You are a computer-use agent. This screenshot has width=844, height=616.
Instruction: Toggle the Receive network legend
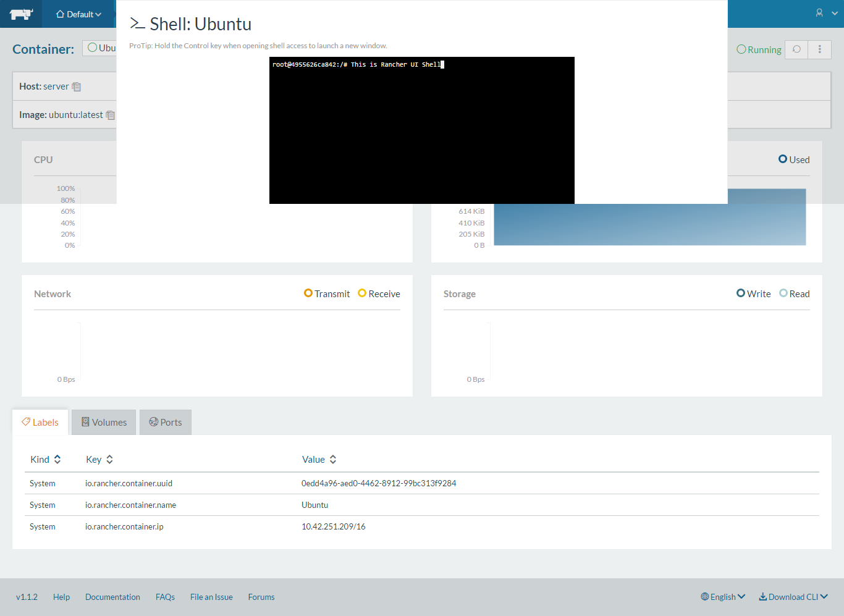click(379, 293)
